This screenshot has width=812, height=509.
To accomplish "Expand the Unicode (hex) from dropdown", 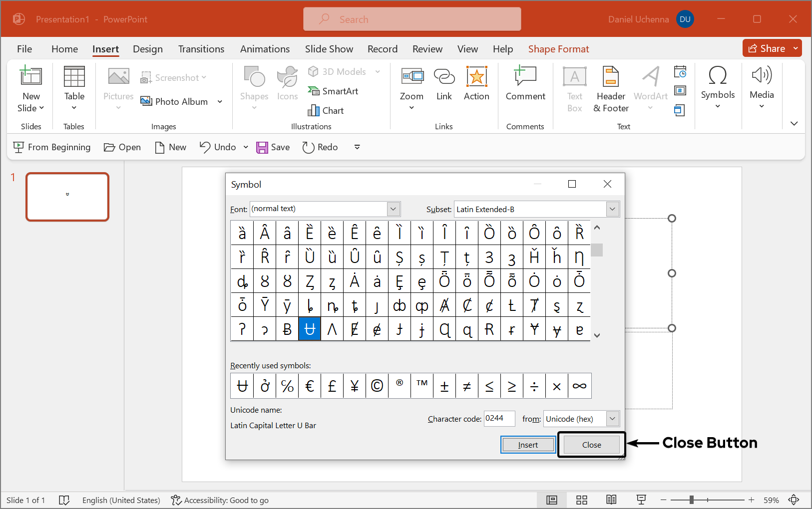I will pos(612,419).
